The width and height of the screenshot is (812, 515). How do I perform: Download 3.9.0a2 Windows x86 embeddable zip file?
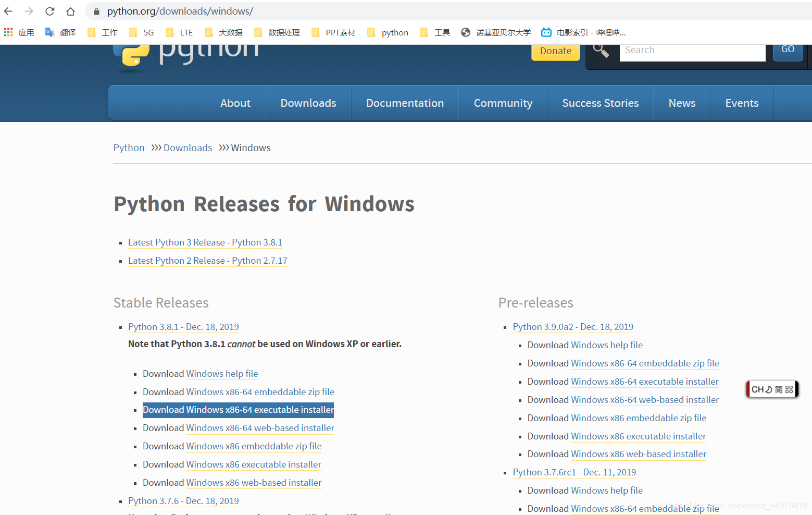coord(639,418)
